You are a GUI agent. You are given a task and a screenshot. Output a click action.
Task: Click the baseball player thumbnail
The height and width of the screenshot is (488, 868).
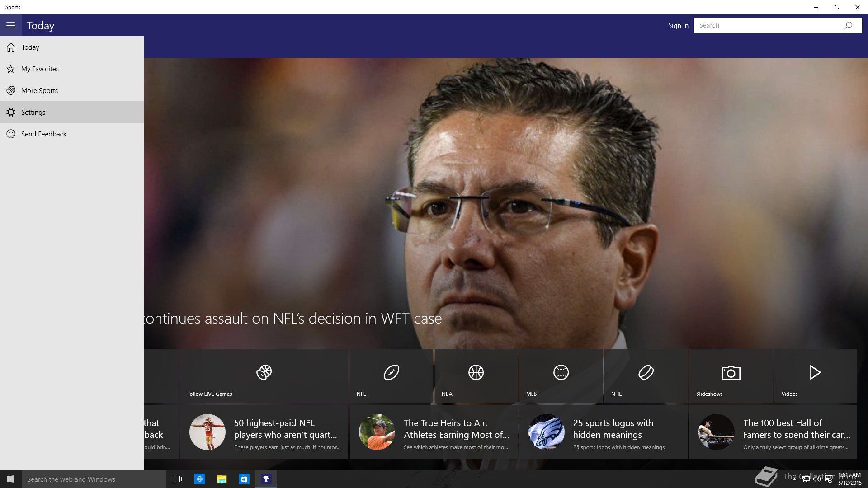pos(717,432)
